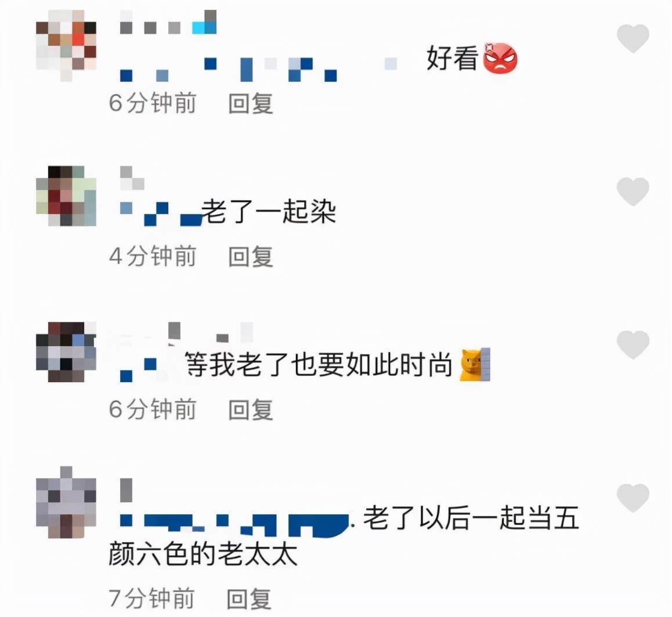Select comment text '等我老了也要如此时尚'
This screenshot has height=617, width=672.
tap(319, 364)
